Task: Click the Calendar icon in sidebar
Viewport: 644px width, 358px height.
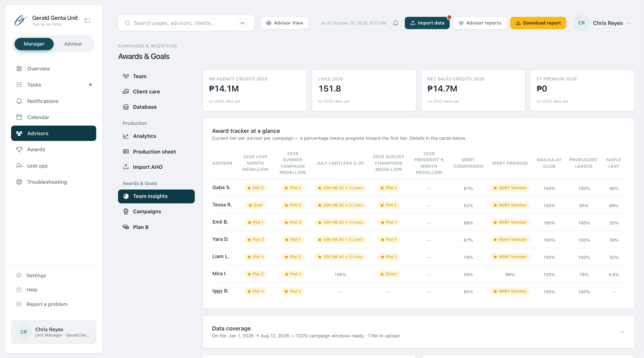Action: [x=19, y=117]
